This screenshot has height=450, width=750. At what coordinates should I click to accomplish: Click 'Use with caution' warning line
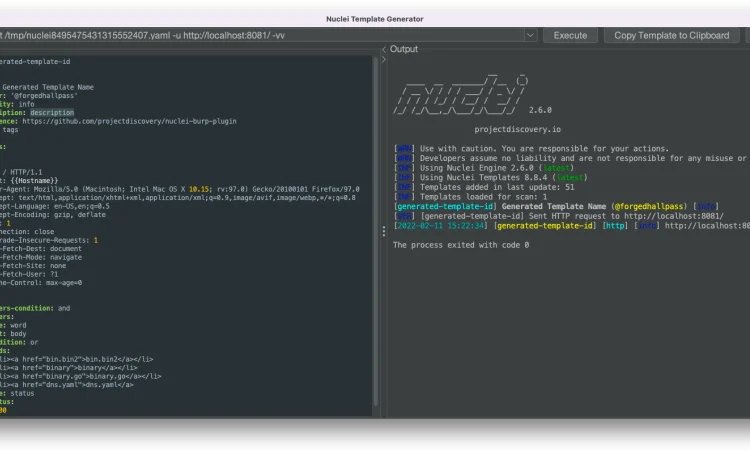[x=531, y=149]
